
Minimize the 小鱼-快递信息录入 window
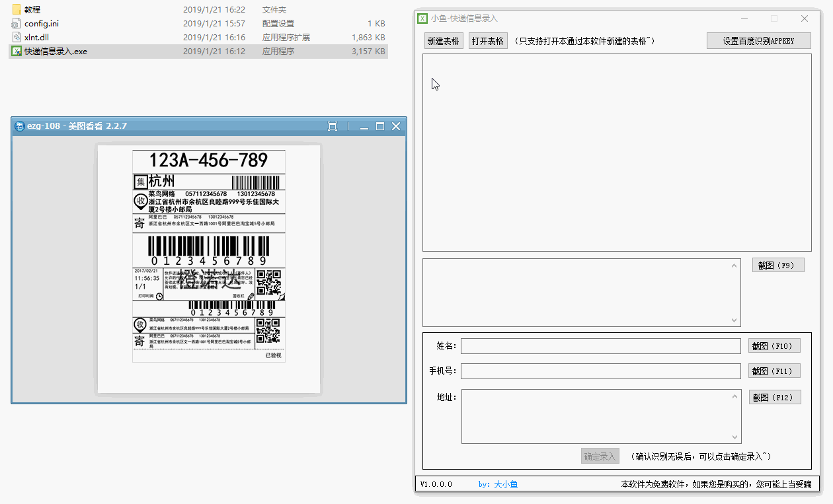744,18
